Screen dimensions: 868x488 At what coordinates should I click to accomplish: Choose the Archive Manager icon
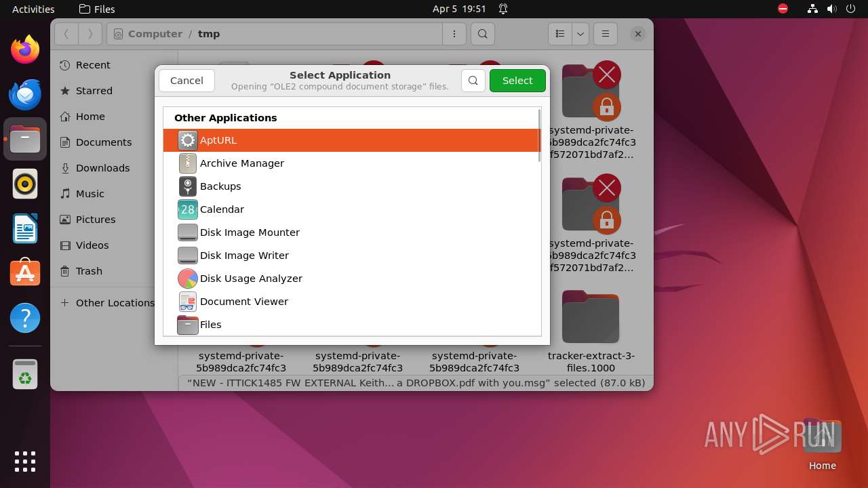coord(188,163)
